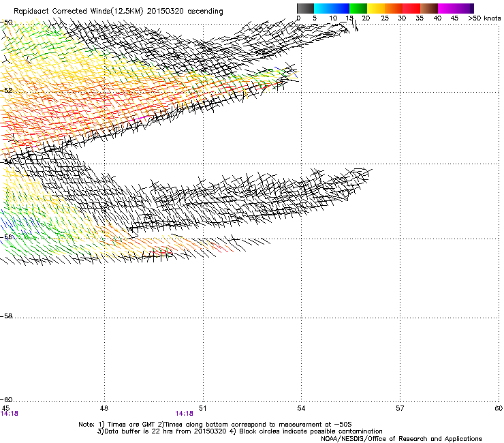Click the dark purple 45-50 knots legend segment
The width and height of the screenshot is (504, 443).
point(464,8)
